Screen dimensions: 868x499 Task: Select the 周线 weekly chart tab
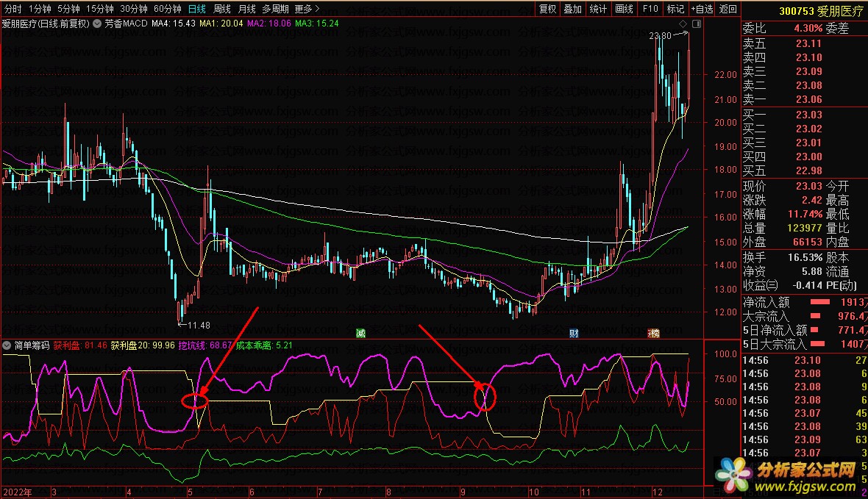pos(222,9)
